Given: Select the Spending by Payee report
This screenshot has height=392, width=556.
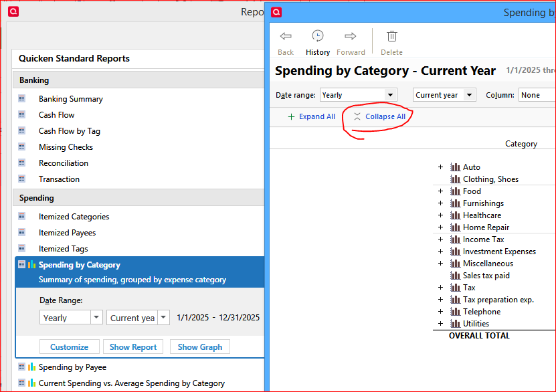Looking at the screenshot, I should (72, 367).
